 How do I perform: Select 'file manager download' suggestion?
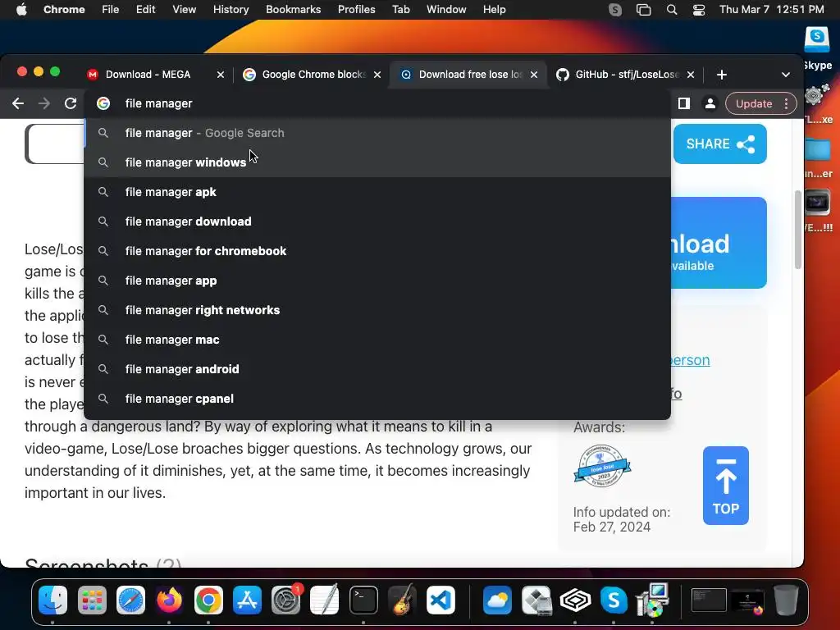click(377, 221)
